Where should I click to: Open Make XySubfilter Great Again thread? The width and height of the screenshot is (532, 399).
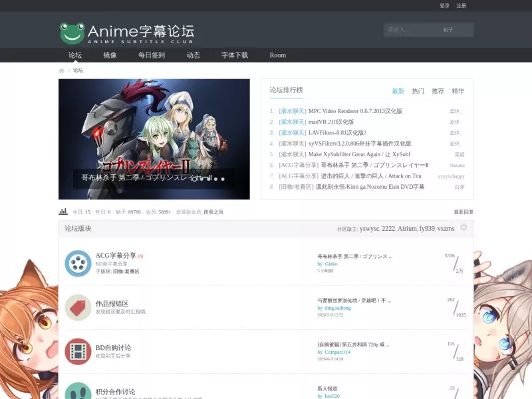pyautogui.click(x=359, y=154)
